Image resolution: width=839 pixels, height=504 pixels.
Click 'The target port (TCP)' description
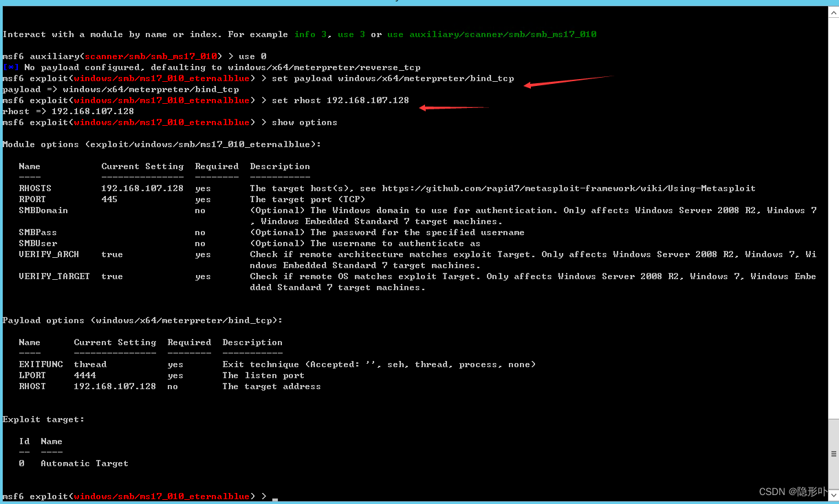(307, 199)
